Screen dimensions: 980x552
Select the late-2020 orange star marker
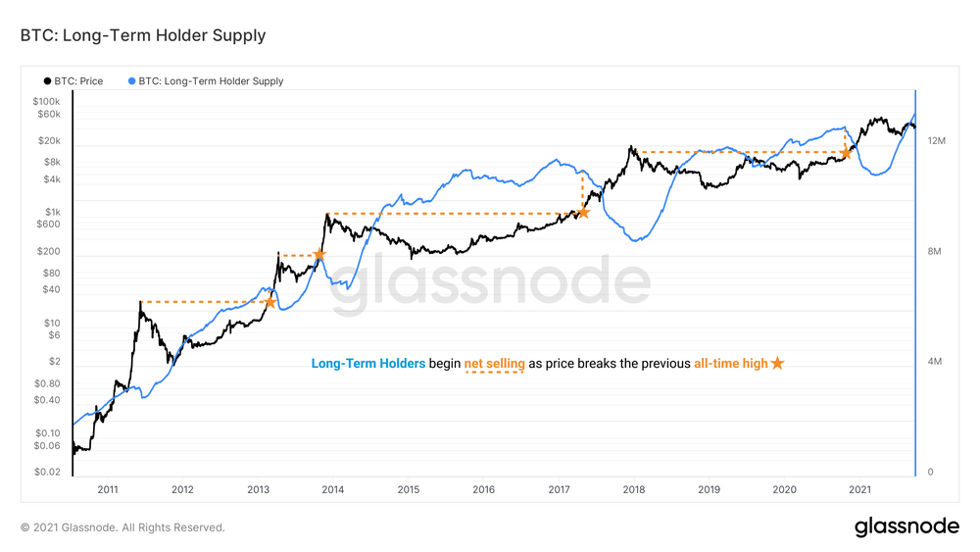847,153
